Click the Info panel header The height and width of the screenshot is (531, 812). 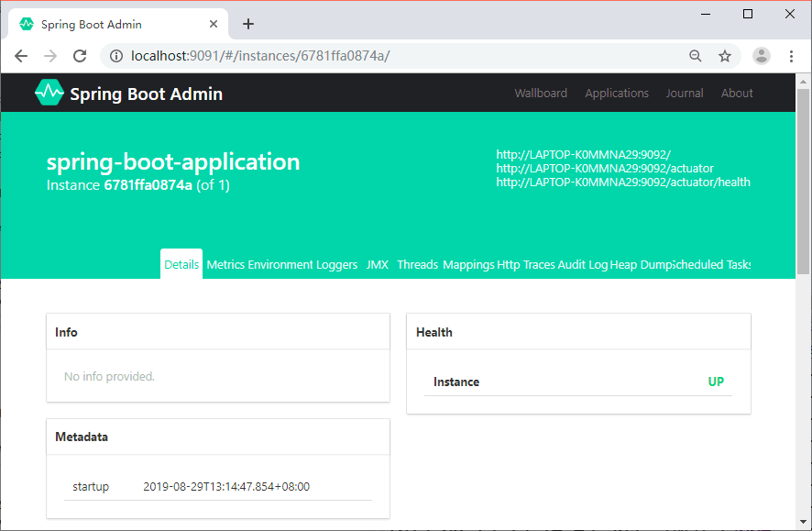[218, 332]
